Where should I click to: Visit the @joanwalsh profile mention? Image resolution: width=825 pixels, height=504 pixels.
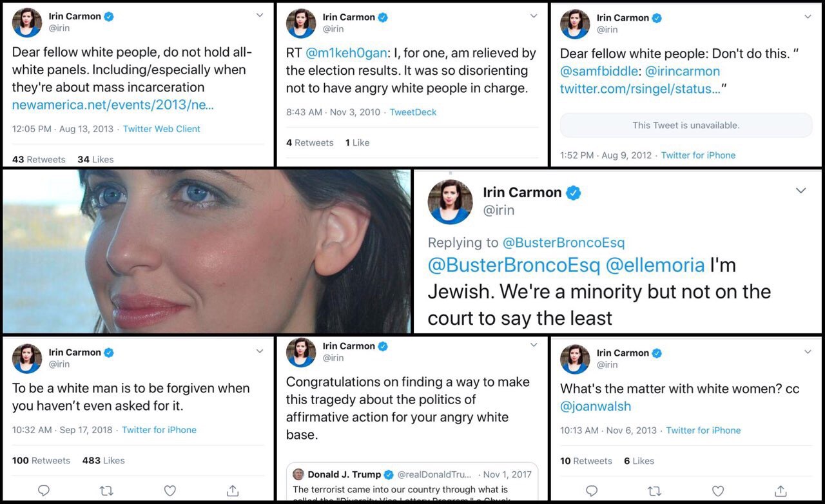596,406
